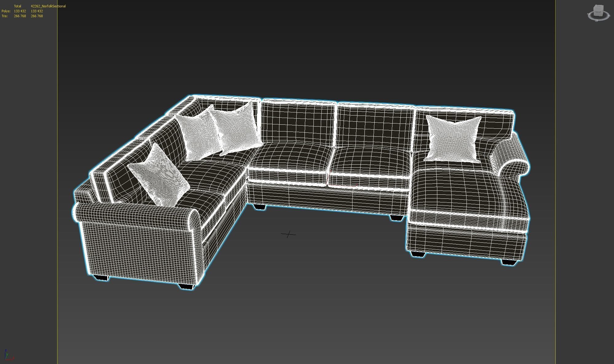
Task: Click the S compass label under the ViewCube
Action: point(596,21)
